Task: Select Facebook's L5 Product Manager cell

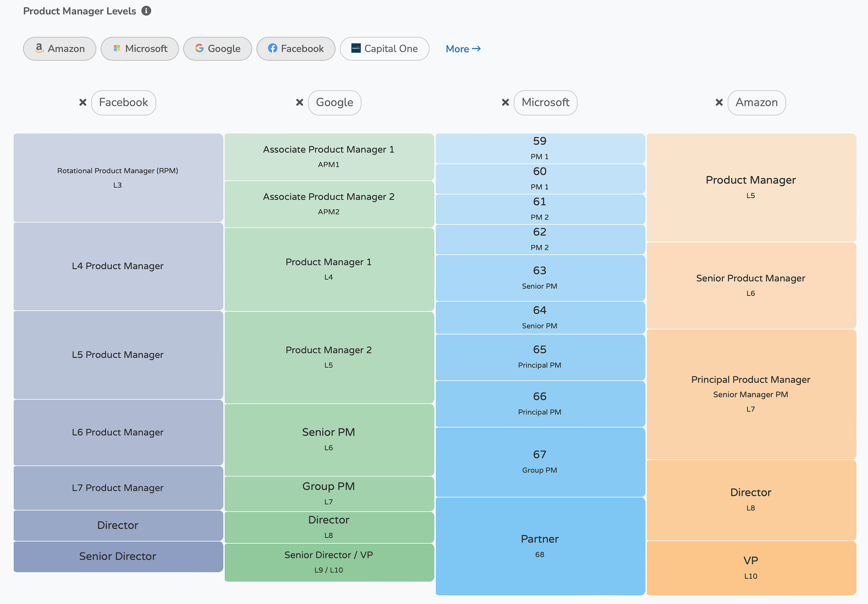Action: (118, 355)
